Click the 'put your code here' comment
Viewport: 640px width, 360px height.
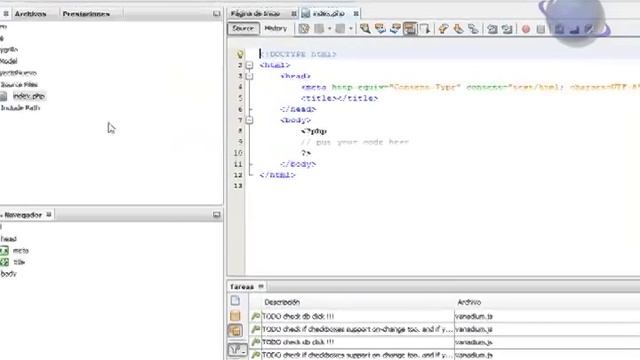tap(355, 142)
